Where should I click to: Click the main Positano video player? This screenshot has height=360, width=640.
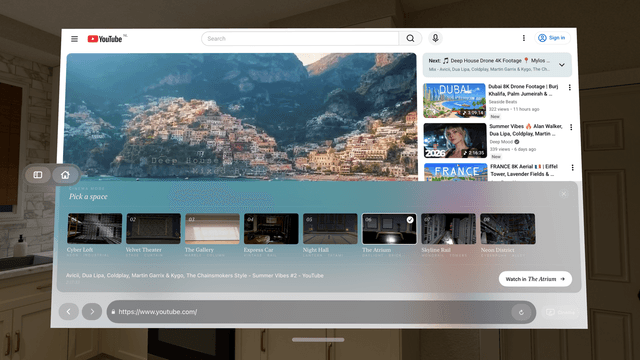click(x=241, y=116)
